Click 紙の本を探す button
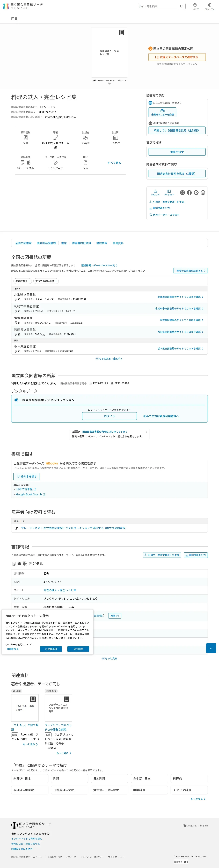Viewport: 219px width, 868px height. [x=27, y=476]
